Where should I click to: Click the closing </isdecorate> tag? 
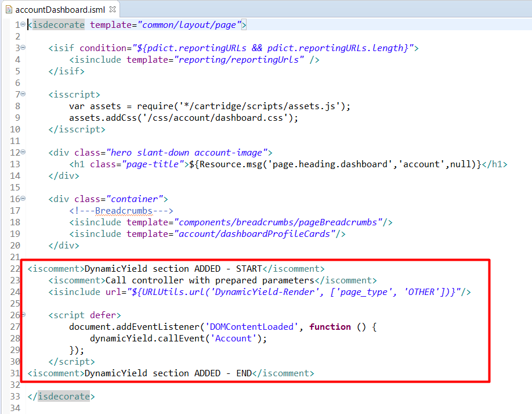coord(61,397)
